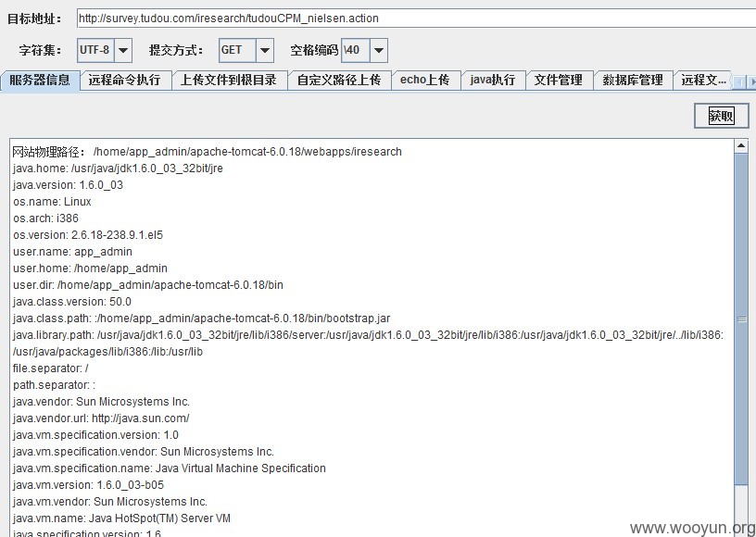Click the java.vm.version: 1.6.0_03-b05 line
The width and height of the screenshot is (756, 537).
click(x=88, y=485)
